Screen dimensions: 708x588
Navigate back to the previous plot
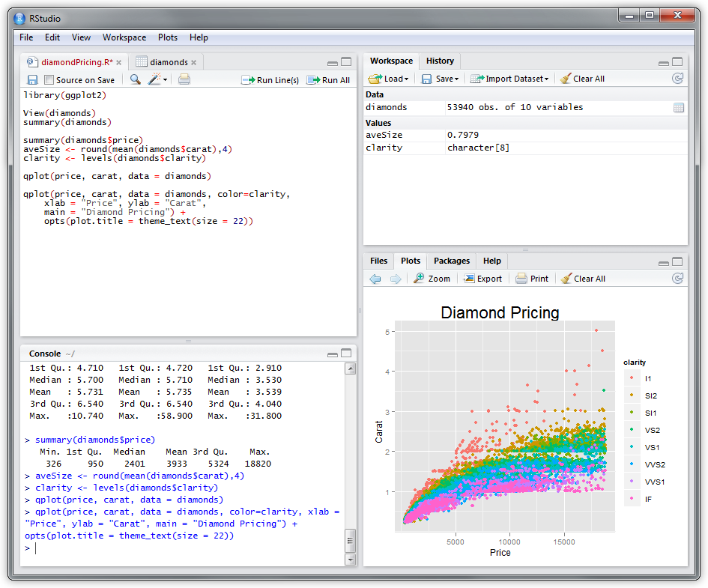point(374,278)
